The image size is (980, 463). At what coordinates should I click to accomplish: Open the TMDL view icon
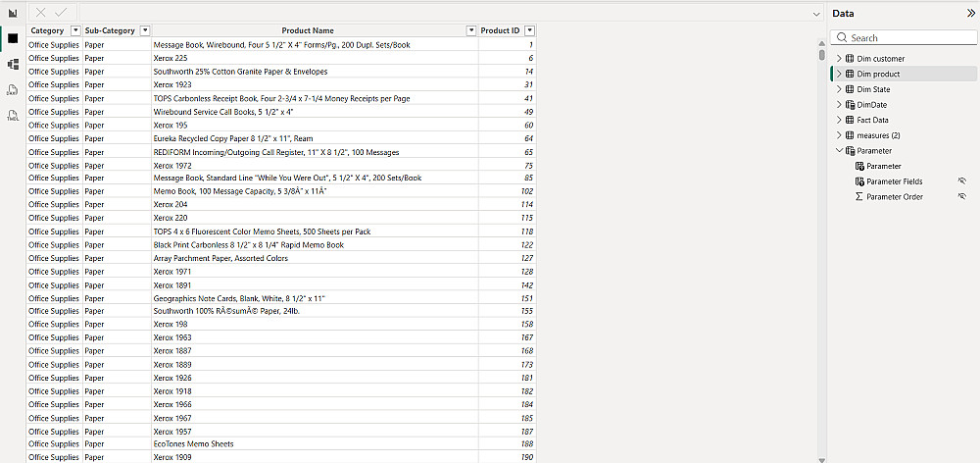click(13, 116)
